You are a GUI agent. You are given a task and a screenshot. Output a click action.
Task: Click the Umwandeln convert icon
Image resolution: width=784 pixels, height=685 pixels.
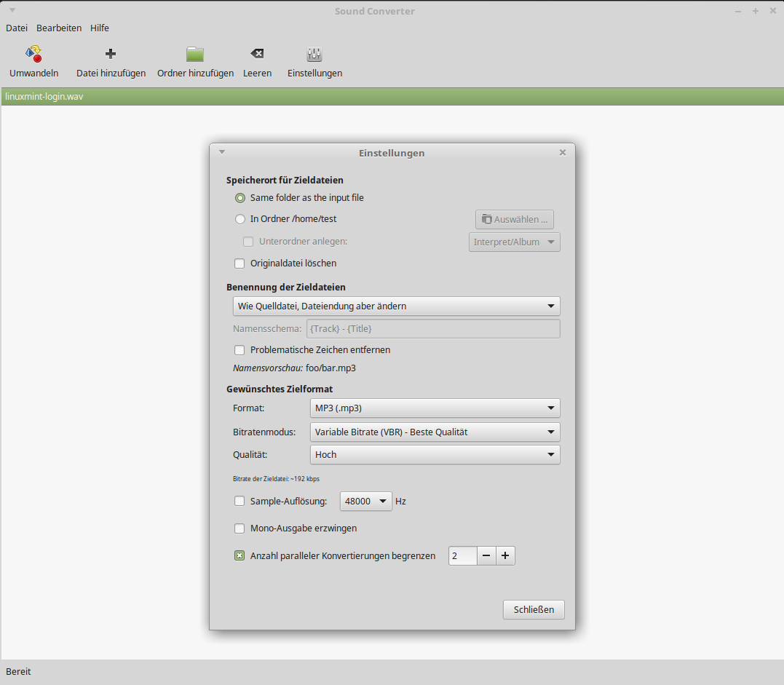(33, 53)
